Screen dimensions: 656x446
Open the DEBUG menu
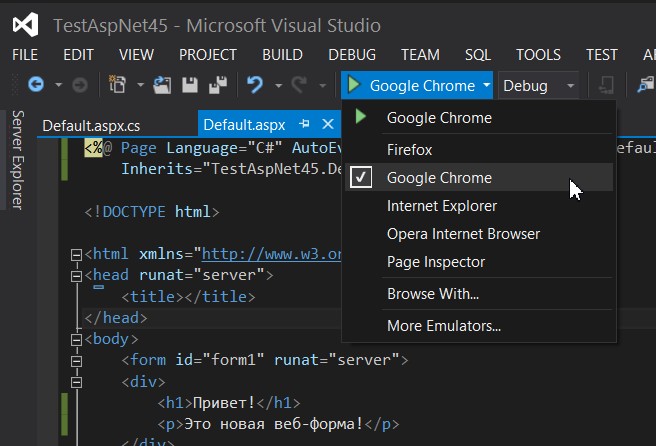pos(352,55)
